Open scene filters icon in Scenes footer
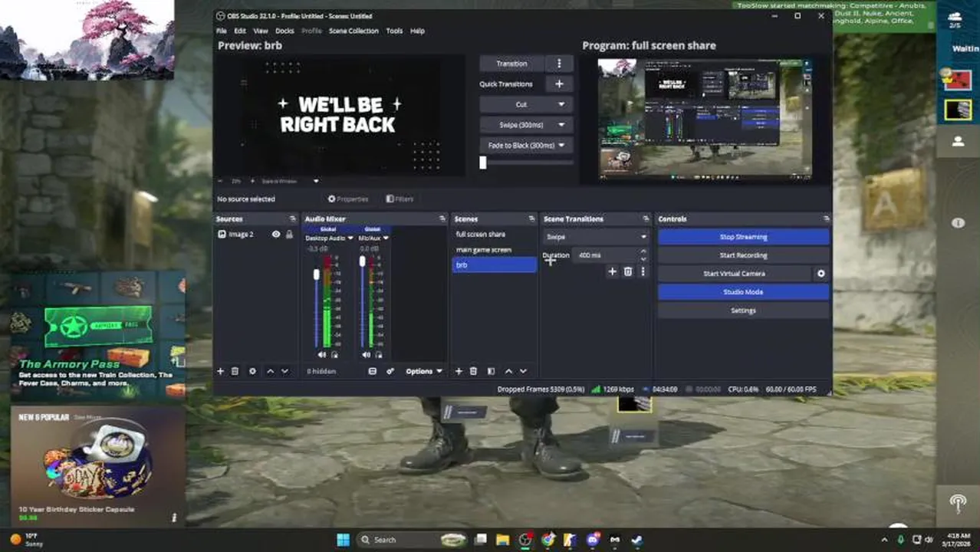 coord(491,371)
